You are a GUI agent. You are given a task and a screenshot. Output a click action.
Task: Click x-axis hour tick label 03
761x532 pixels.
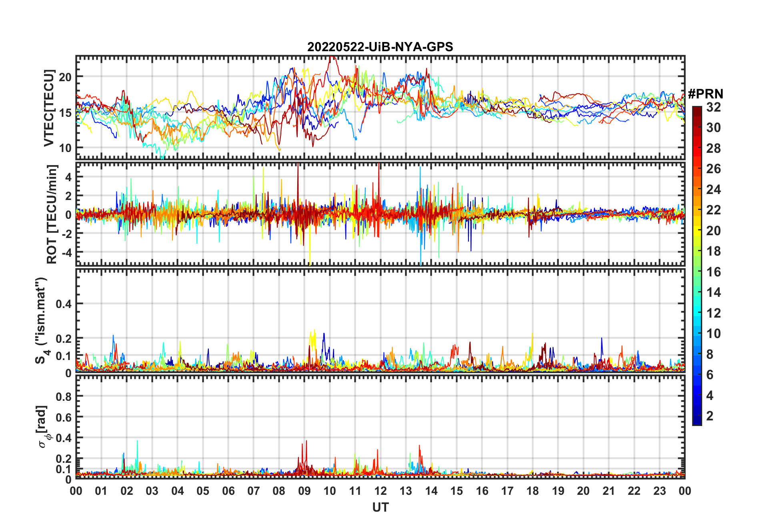[152, 491]
